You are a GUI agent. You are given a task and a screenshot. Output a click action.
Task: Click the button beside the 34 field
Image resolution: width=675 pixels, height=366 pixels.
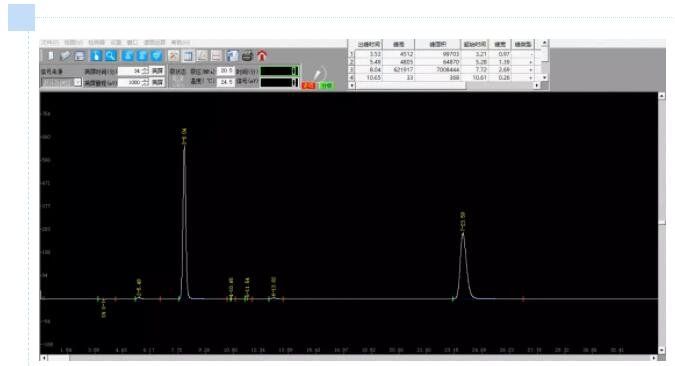coord(158,71)
